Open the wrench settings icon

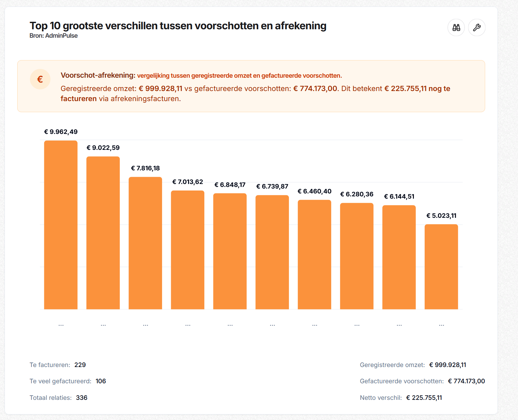click(477, 28)
